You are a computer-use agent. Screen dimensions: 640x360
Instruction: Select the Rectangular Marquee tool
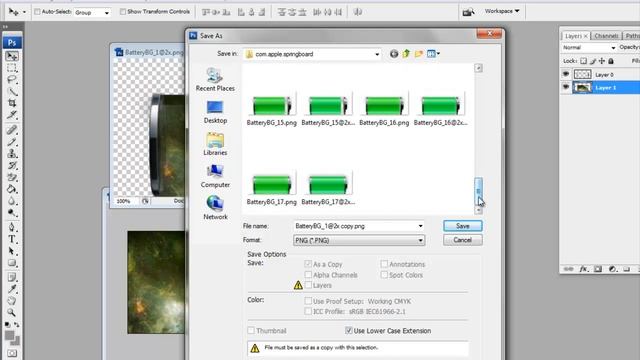click(12, 68)
